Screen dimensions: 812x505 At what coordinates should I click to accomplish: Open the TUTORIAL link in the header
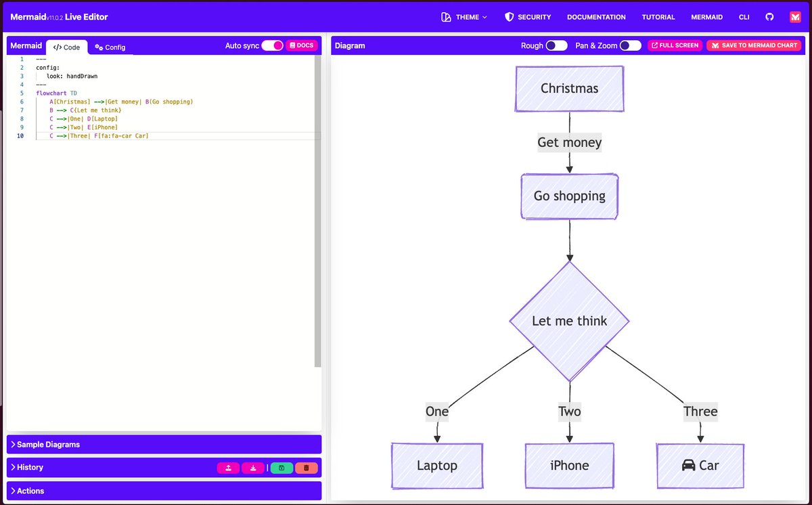[x=658, y=17]
